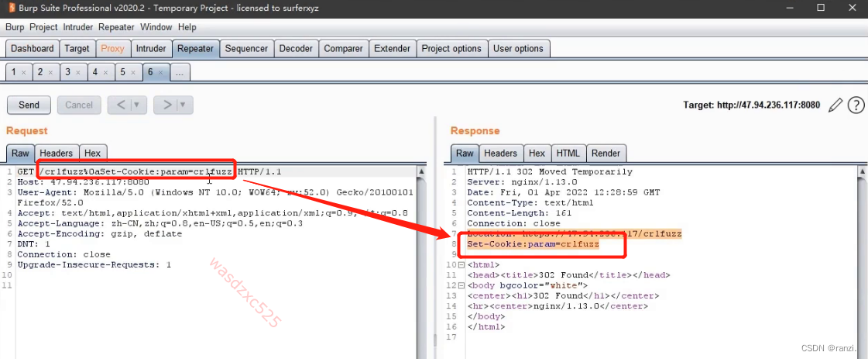868x359 pixels.
Task: Click the Accept-Language request header line
Action: pos(160,224)
